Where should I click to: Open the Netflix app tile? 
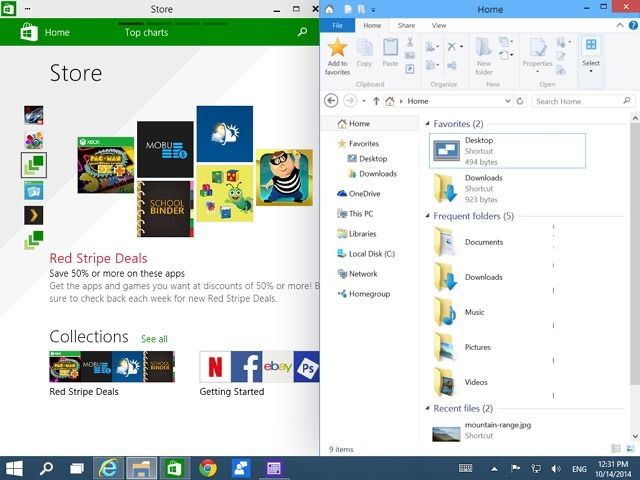[x=215, y=367]
